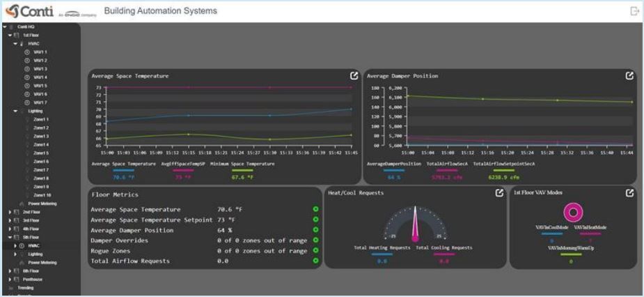Click green status indicator for Damper Overrides
The image size is (644, 297).
pos(315,241)
